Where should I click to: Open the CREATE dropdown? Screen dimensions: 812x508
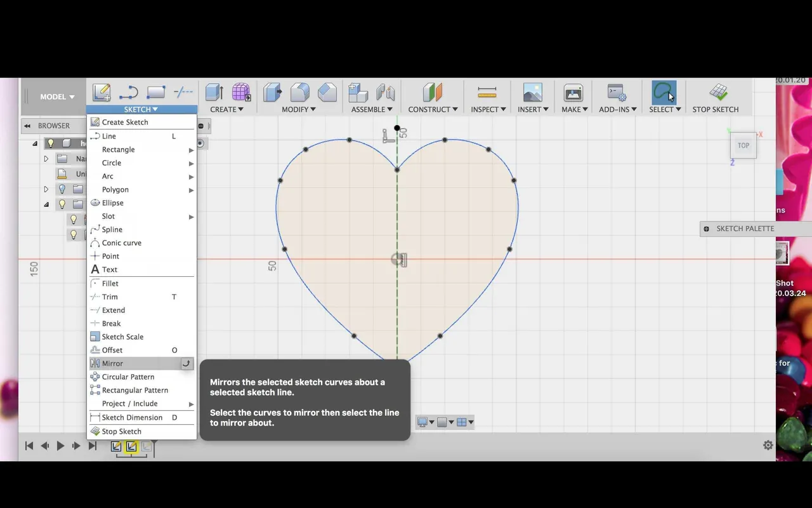pyautogui.click(x=226, y=109)
